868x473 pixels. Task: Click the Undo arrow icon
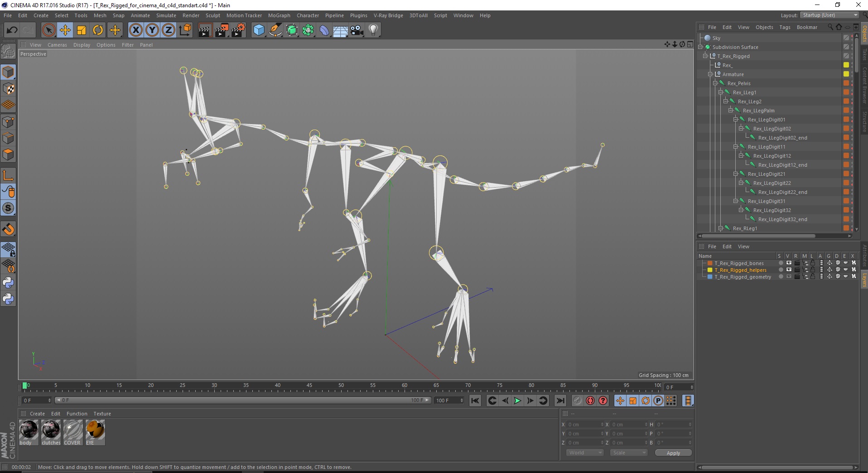(x=12, y=30)
